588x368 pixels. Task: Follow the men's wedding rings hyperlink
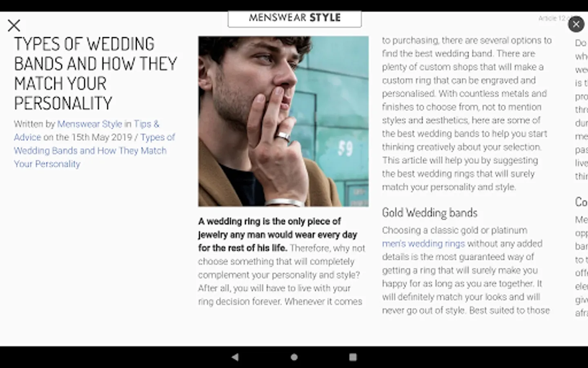click(x=423, y=244)
